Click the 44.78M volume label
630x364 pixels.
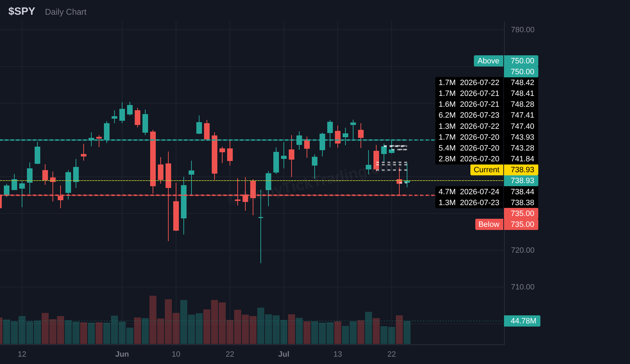522,321
